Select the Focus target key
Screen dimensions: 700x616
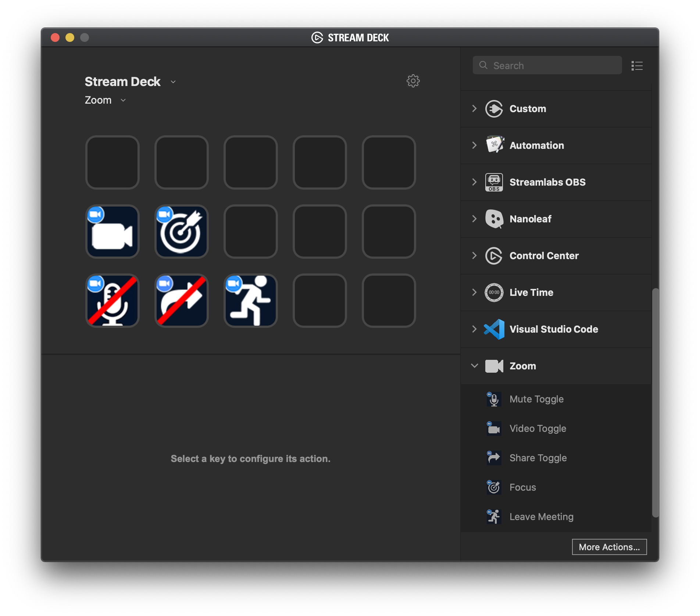click(x=182, y=232)
